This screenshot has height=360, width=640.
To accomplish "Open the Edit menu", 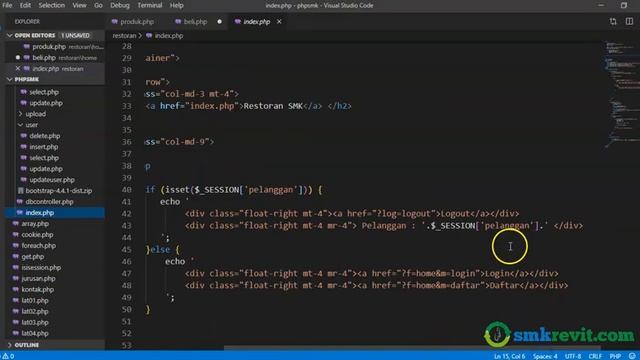I will pos(25,5).
